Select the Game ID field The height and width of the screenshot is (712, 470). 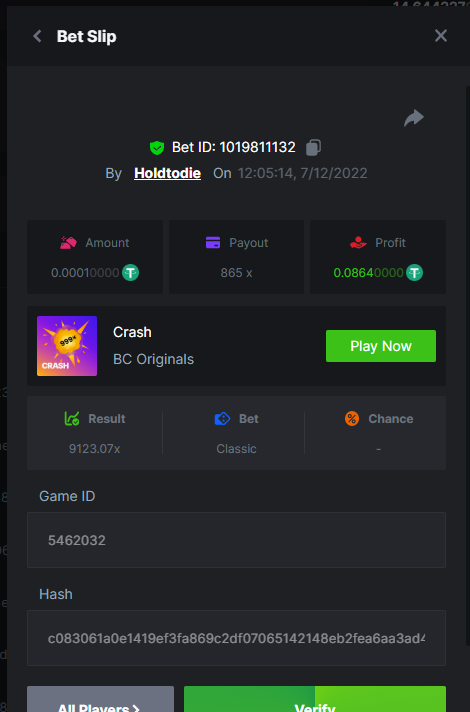pos(236,540)
